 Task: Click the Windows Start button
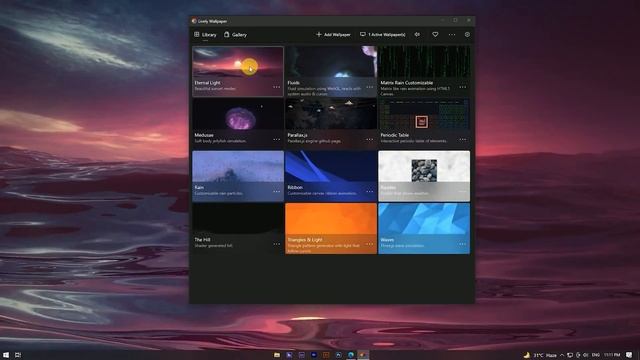pyautogui.click(x=6, y=355)
